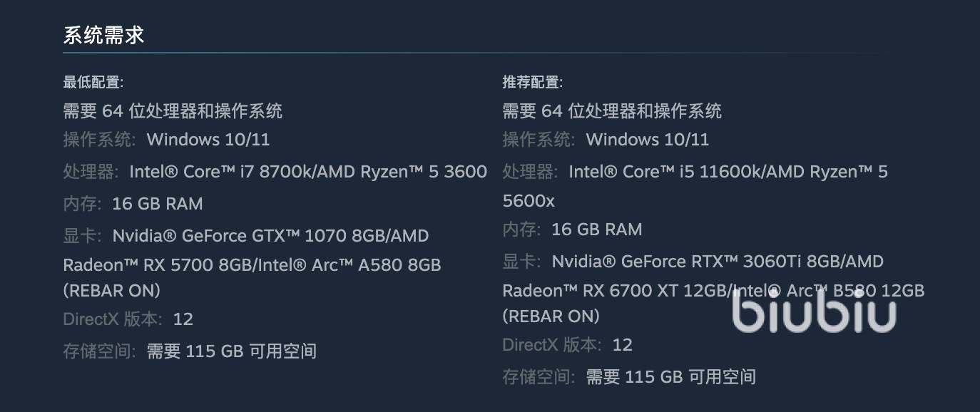980x412 pixels.
Task: Click the recommended 64 位处理器和操作系统 requirement line
Action: 612,110
